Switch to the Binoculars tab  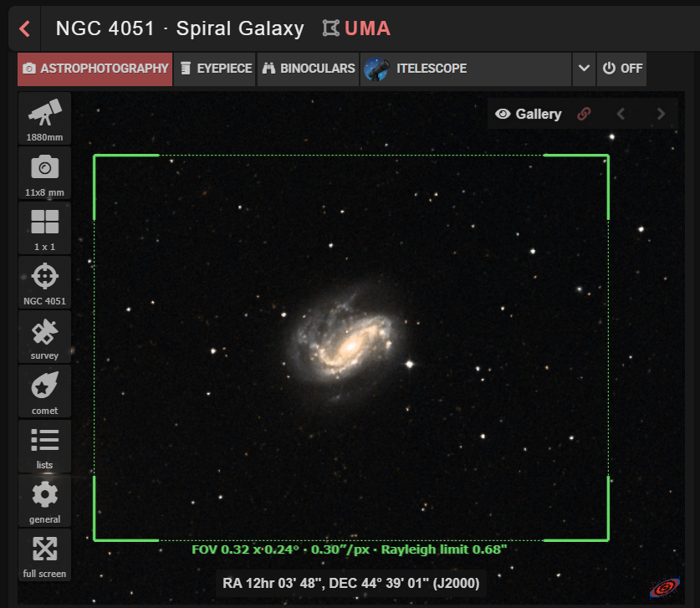(x=309, y=69)
